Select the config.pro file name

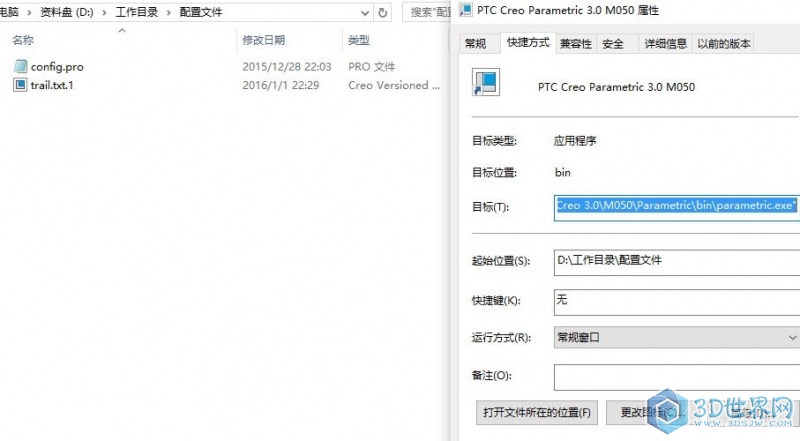(57, 67)
